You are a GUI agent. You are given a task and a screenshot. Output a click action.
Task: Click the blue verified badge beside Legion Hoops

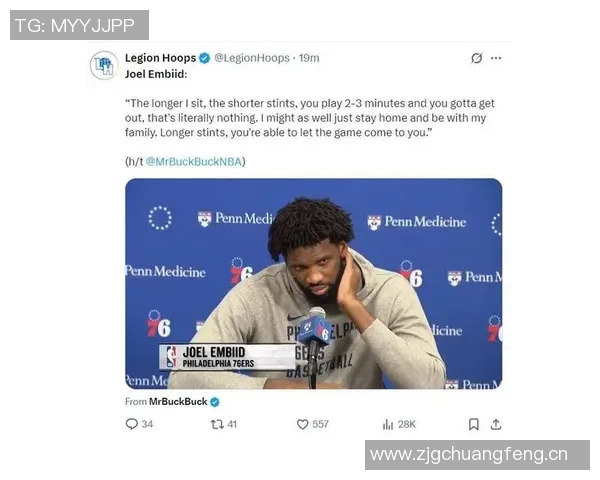[205, 58]
